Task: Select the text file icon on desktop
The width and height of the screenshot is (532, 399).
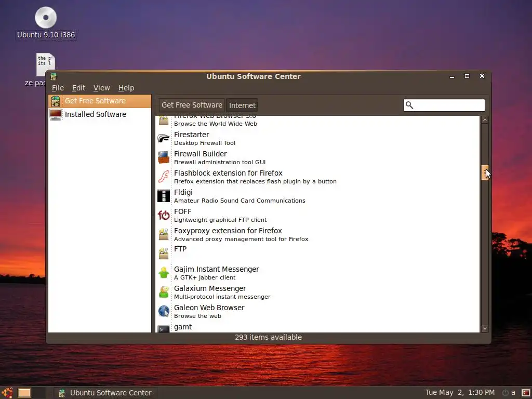Action: 46,64
